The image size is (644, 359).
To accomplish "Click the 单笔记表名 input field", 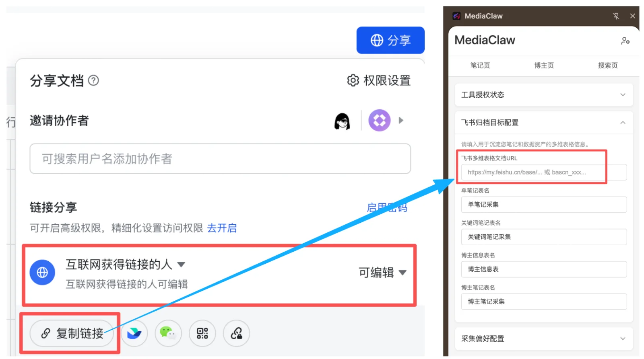I will pos(544,205).
